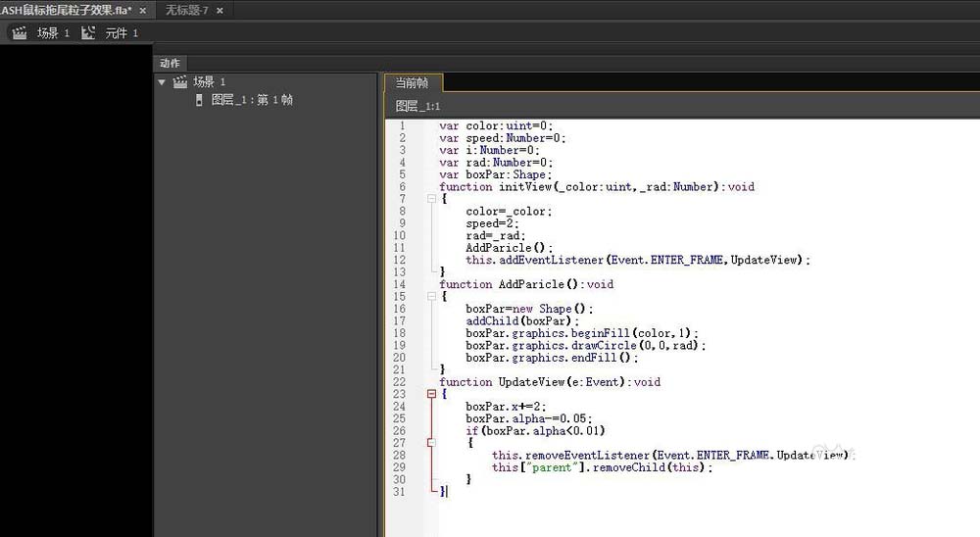Click the 'boxPar.x+=2;' code line
980x537 pixels.
click(506, 407)
